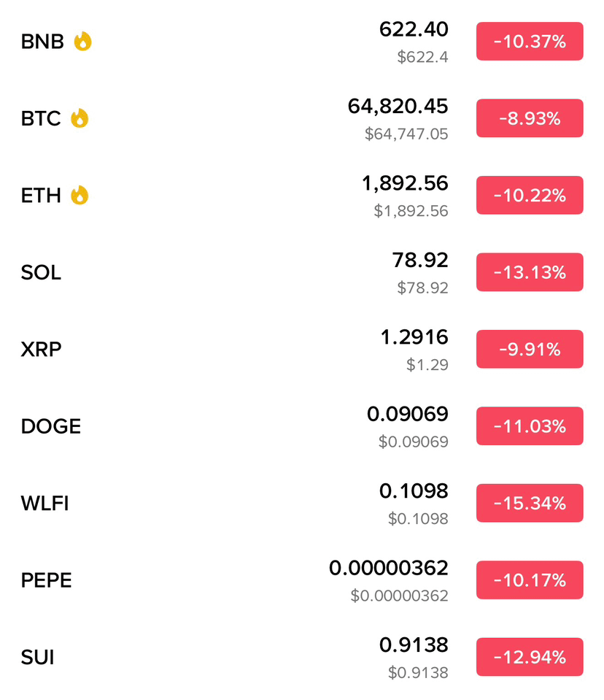604x700 pixels.
Task: Tap ETH's -10.22% change badge
Action: [x=530, y=195]
